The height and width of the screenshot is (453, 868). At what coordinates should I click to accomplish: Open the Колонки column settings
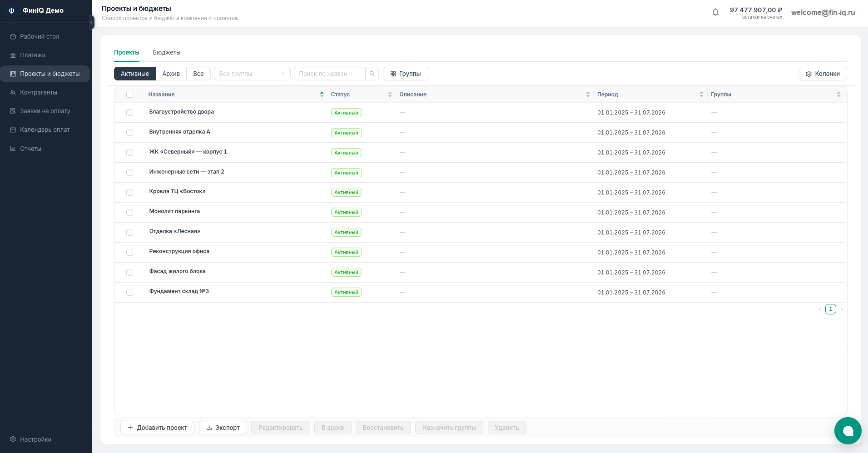tap(823, 74)
